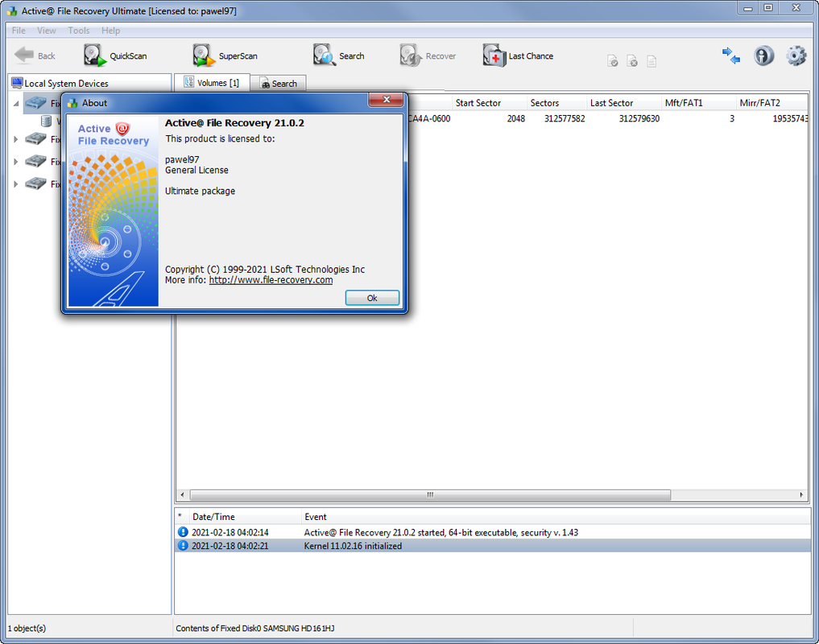This screenshot has width=819, height=644.
Task: Close the About dialog with X
Action: 386,99
